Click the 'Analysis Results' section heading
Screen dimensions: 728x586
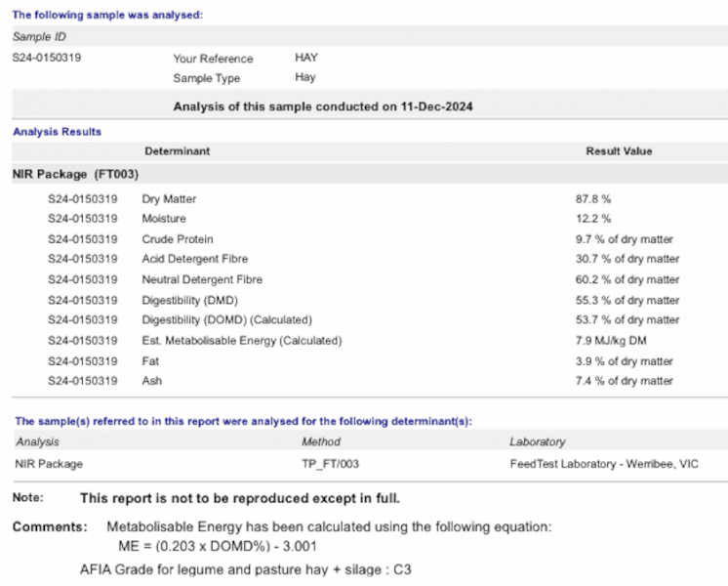57,131
